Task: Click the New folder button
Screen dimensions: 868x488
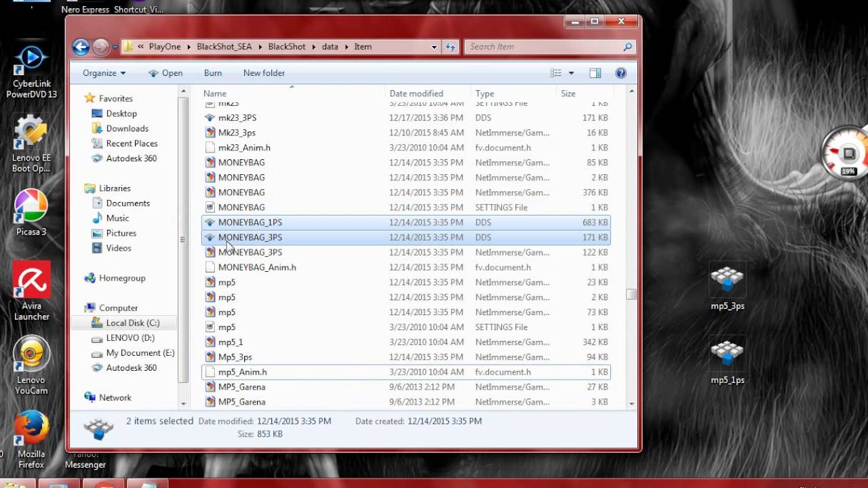Action: [x=264, y=73]
